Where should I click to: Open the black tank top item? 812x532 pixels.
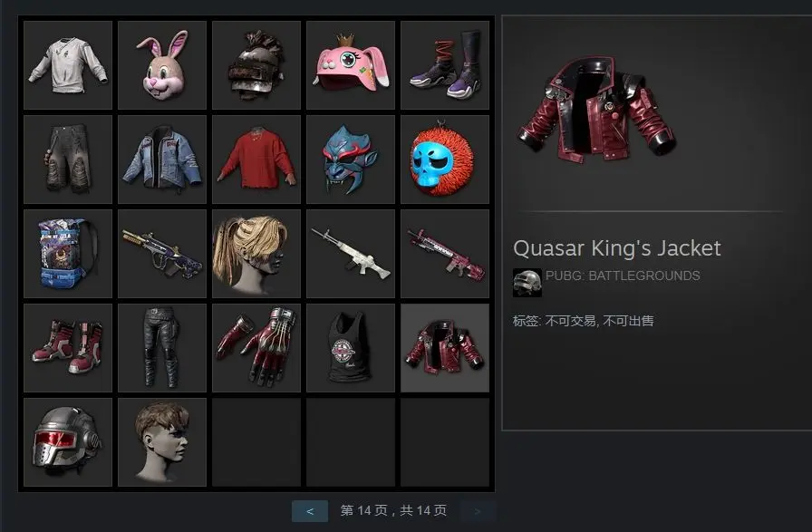(x=351, y=348)
